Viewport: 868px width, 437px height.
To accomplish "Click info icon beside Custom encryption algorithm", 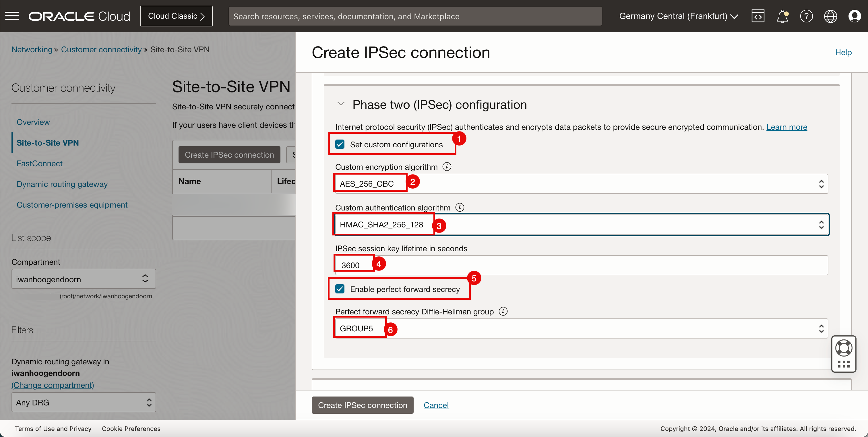I will 447,167.
